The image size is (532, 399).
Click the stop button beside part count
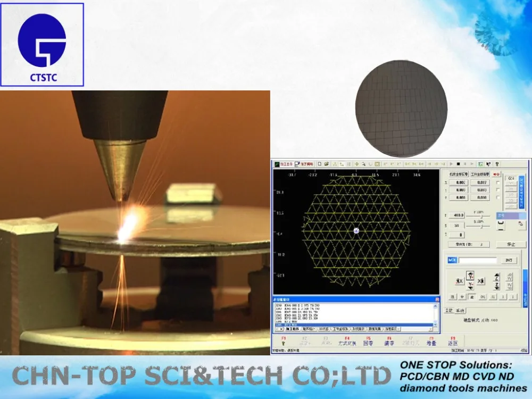(511, 244)
